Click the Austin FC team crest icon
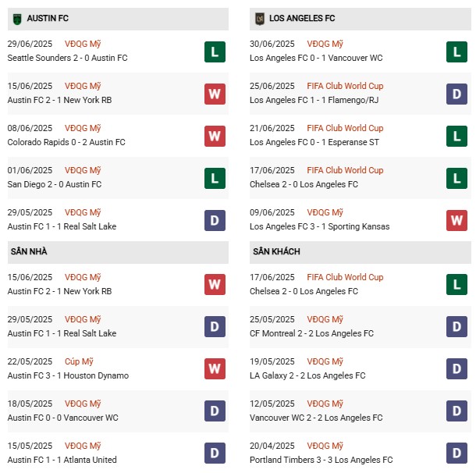 [17, 18]
